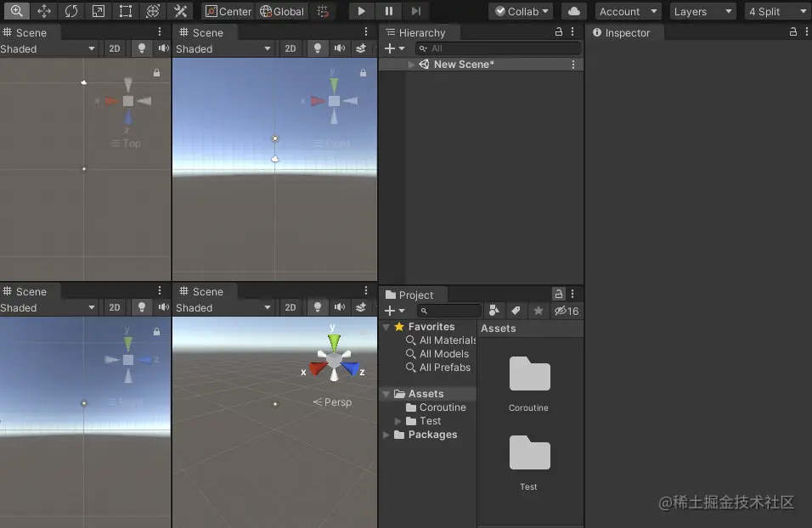Click the Project search field
The width and height of the screenshot is (812, 528).
point(449,311)
